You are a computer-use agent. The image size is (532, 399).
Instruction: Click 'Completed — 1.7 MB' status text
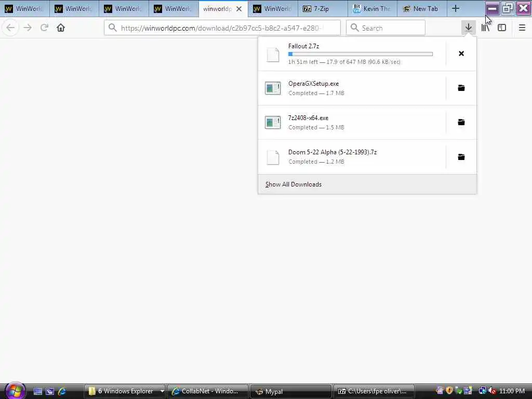tap(316, 93)
